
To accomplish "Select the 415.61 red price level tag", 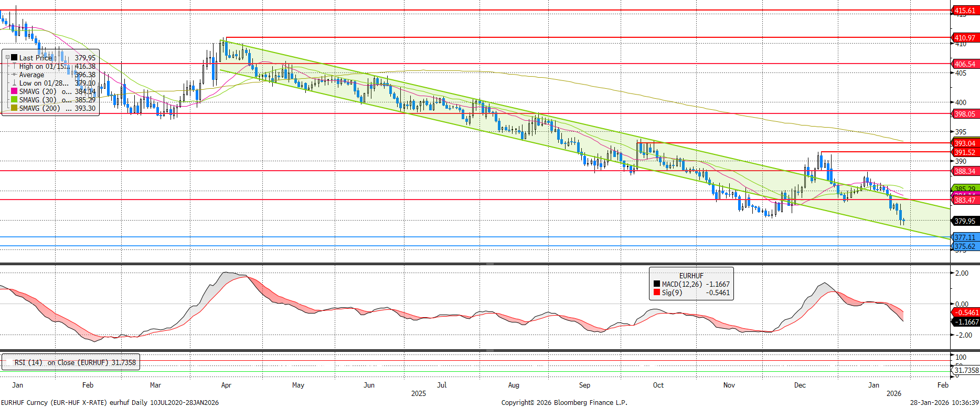I will pos(965,11).
